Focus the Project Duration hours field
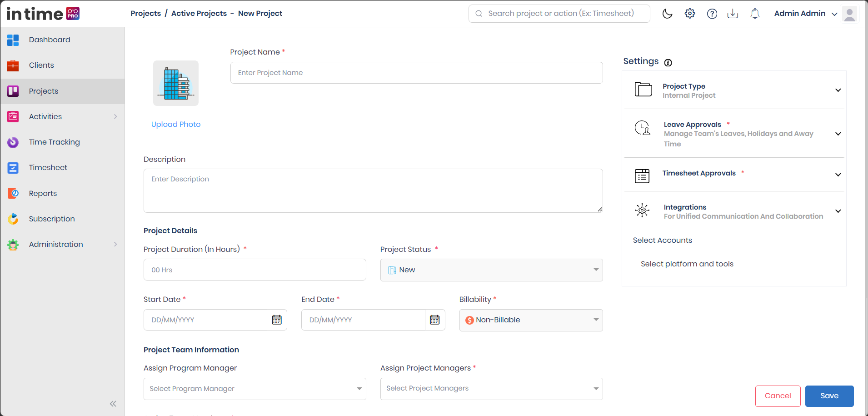 pyautogui.click(x=255, y=270)
